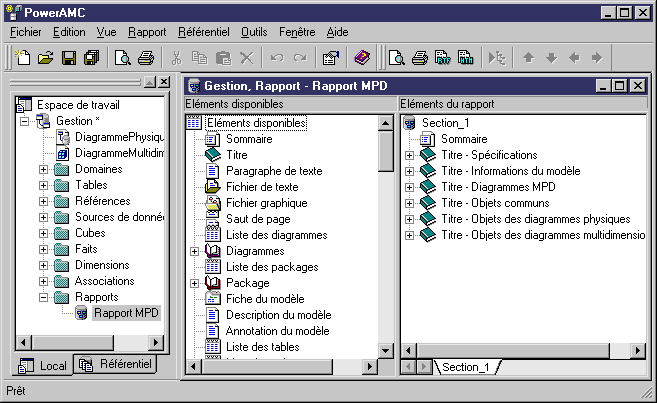Expand the Domaines folder
657x403 pixels.
point(43,170)
